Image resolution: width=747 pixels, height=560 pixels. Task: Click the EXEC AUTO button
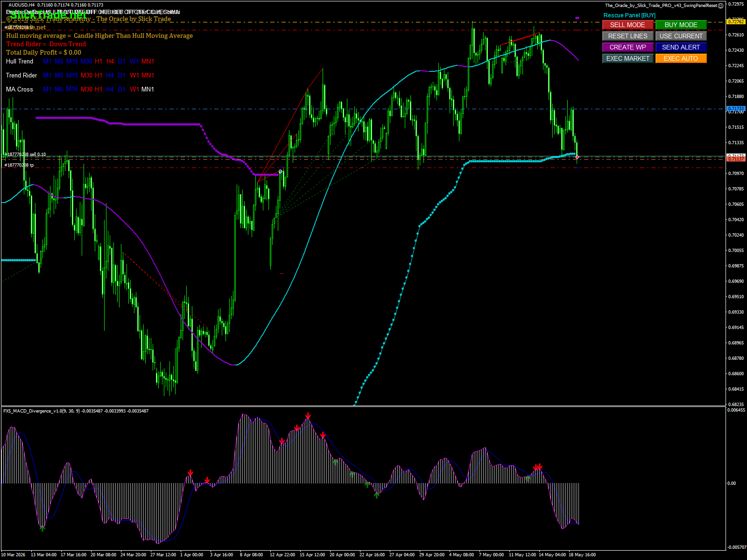681,58
